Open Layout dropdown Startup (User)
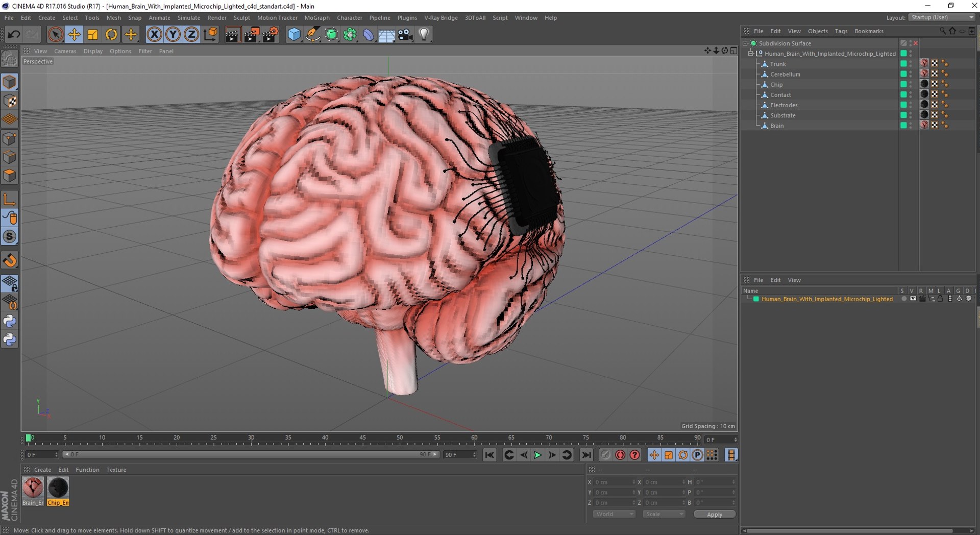 click(942, 17)
